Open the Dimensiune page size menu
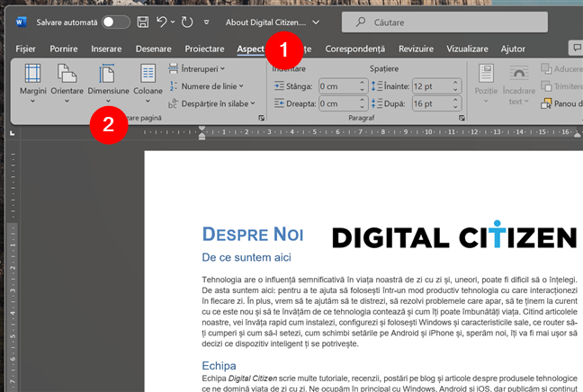This screenshot has height=392, width=583. [108, 84]
